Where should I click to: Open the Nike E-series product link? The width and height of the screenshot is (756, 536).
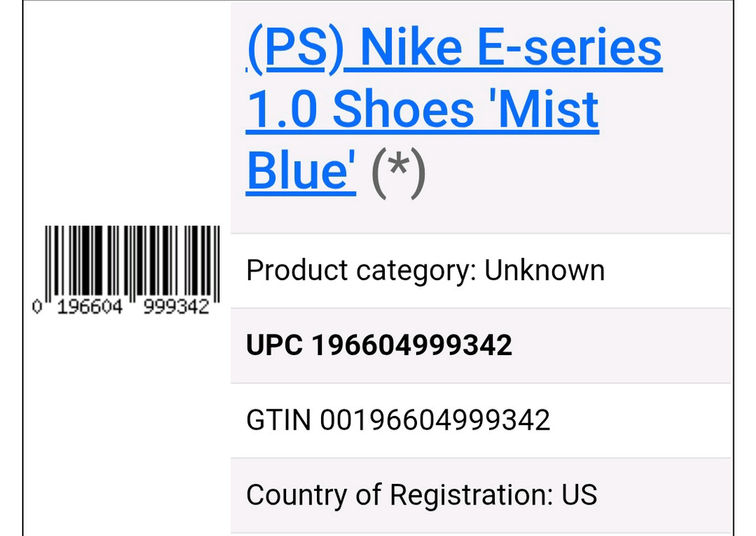[x=454, y=49]
